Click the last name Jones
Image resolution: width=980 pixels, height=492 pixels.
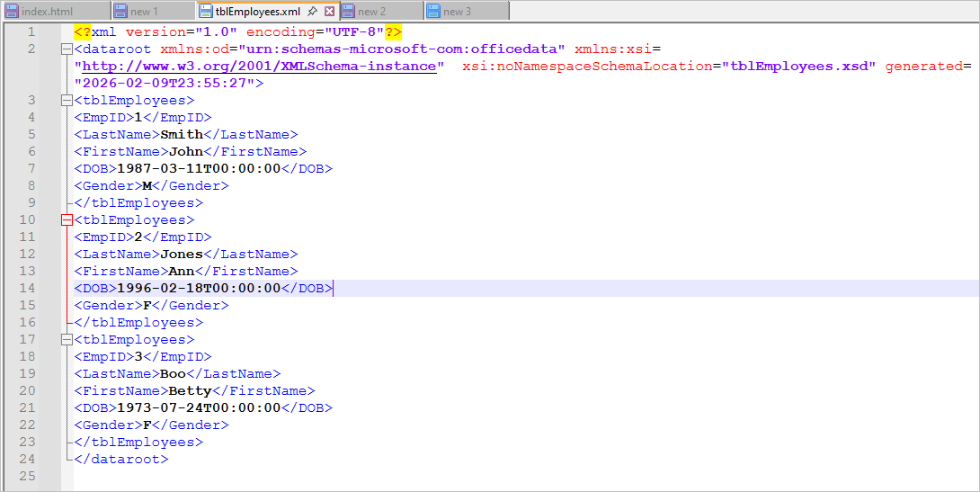click(x=182, y=254)
